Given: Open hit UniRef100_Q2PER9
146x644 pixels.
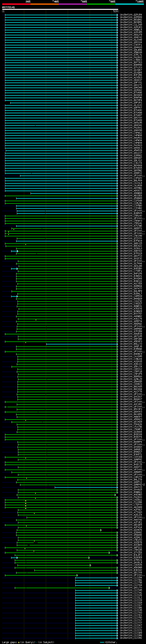Looking at the screenshot, I should [131, 18].
